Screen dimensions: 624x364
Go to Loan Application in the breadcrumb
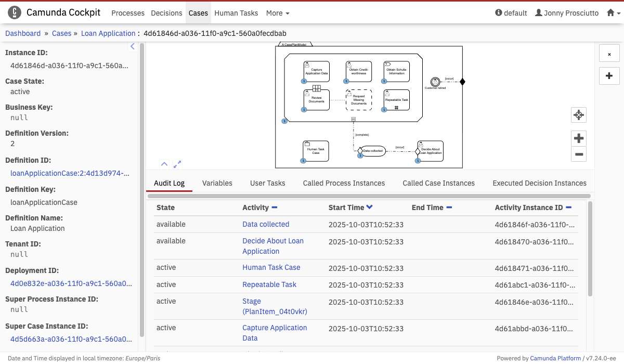point(108,33)
